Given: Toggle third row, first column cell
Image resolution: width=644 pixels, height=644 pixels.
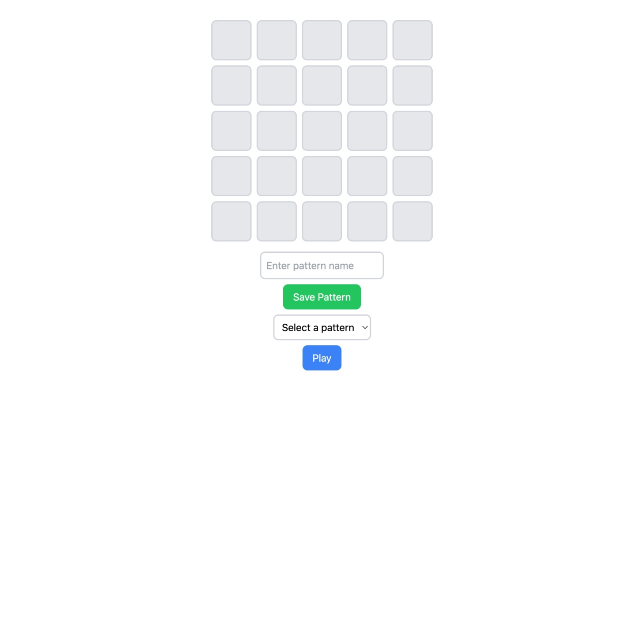Looking at the screenshot, I should tap(231, 131).
